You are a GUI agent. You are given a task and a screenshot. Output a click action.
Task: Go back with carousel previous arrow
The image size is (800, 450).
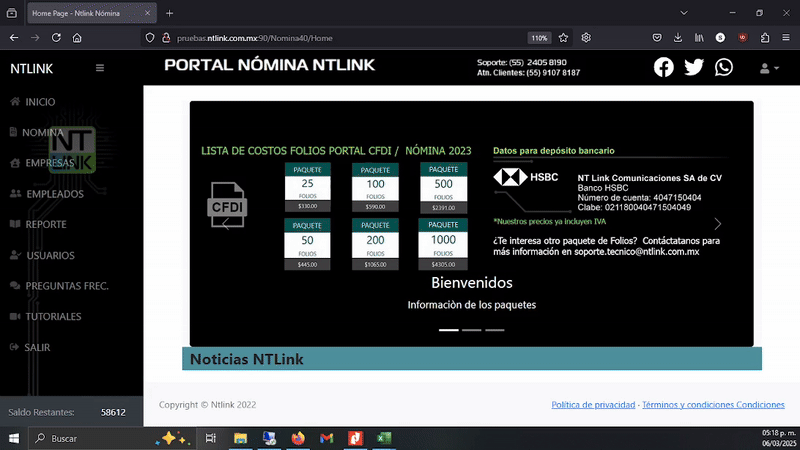click(226, 223)
